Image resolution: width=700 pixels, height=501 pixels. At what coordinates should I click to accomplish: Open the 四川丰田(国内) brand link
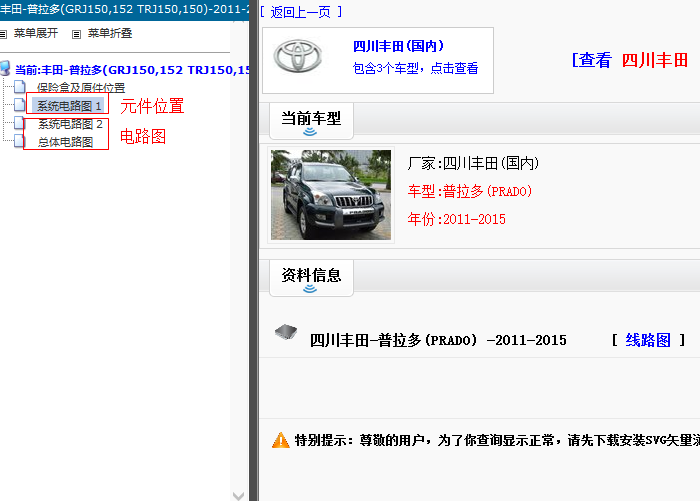[398, 46]
